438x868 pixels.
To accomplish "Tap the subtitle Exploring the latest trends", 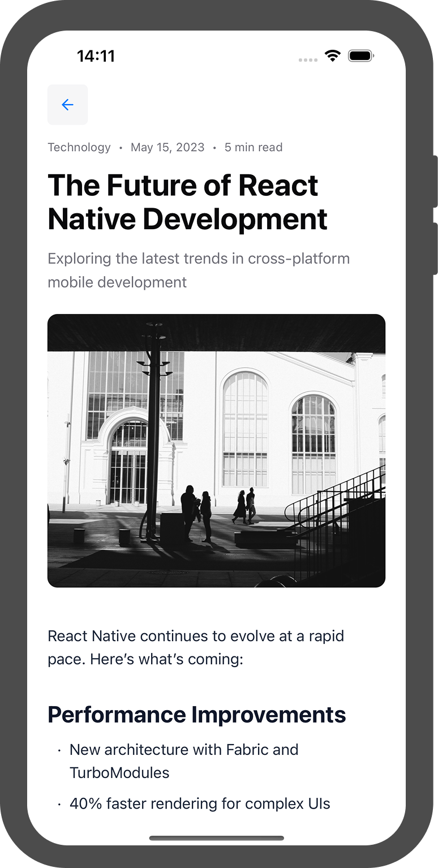I will [199, 270].
